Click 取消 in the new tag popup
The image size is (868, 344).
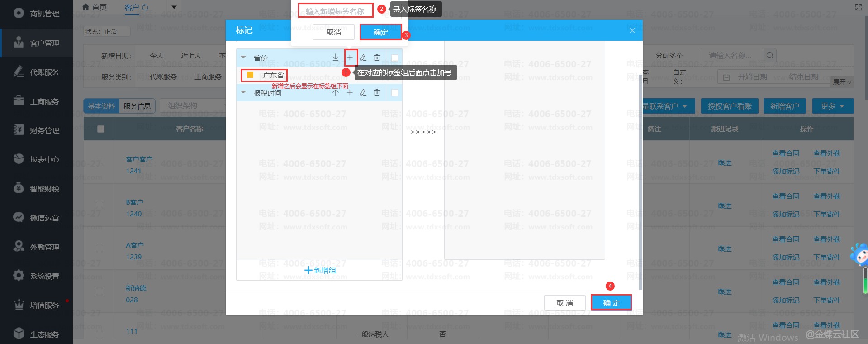pos(334,32)
